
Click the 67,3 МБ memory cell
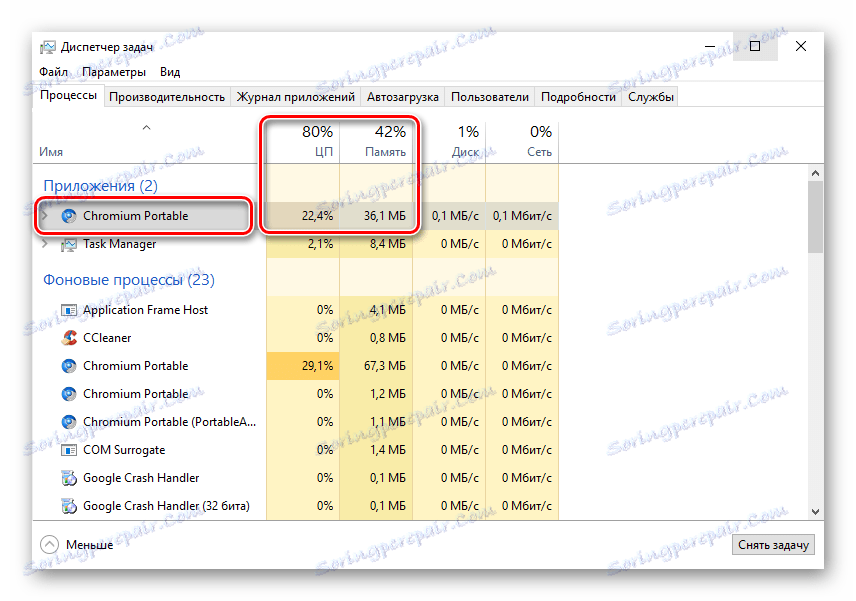(376, 366)
